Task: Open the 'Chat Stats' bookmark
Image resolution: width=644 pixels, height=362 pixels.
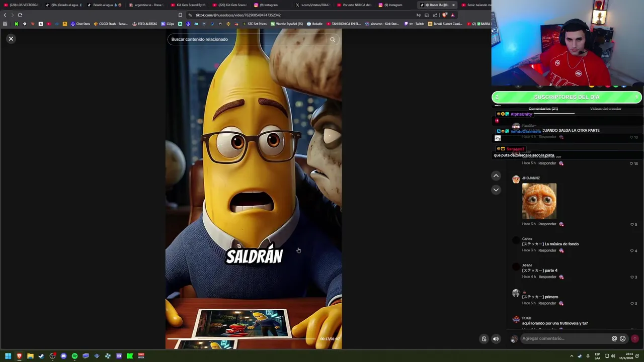Action: (80, 24)
